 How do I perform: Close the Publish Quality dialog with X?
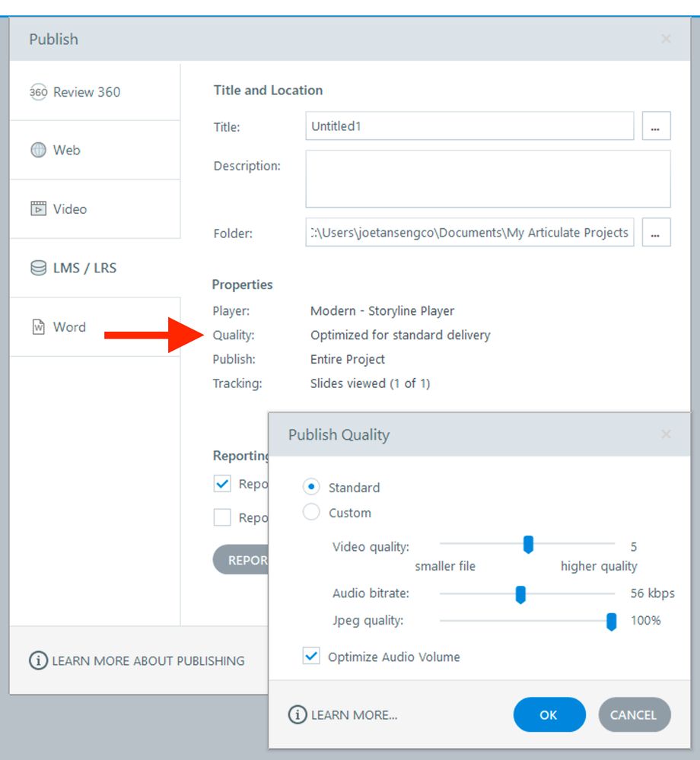666,434
